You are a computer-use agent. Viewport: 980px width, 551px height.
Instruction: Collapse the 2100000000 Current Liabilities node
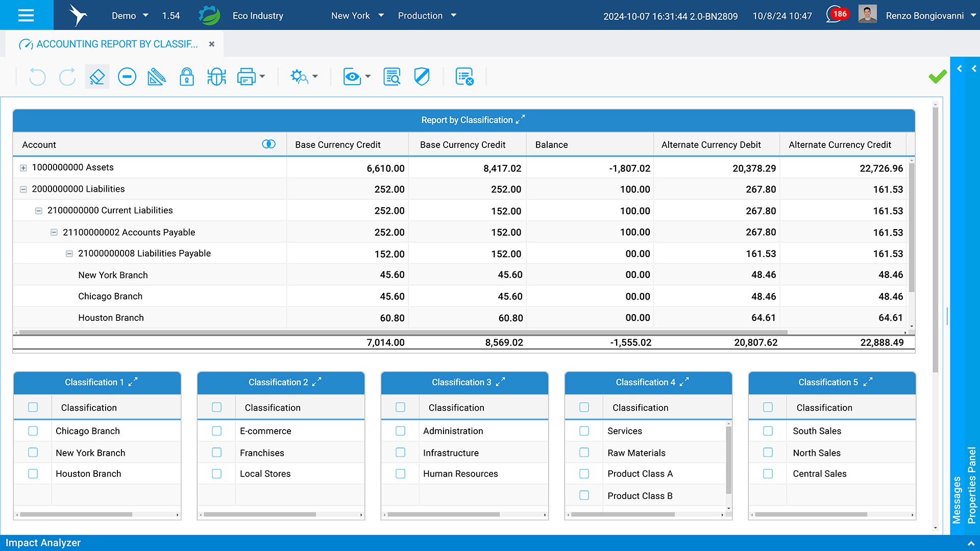click(39, 211)
